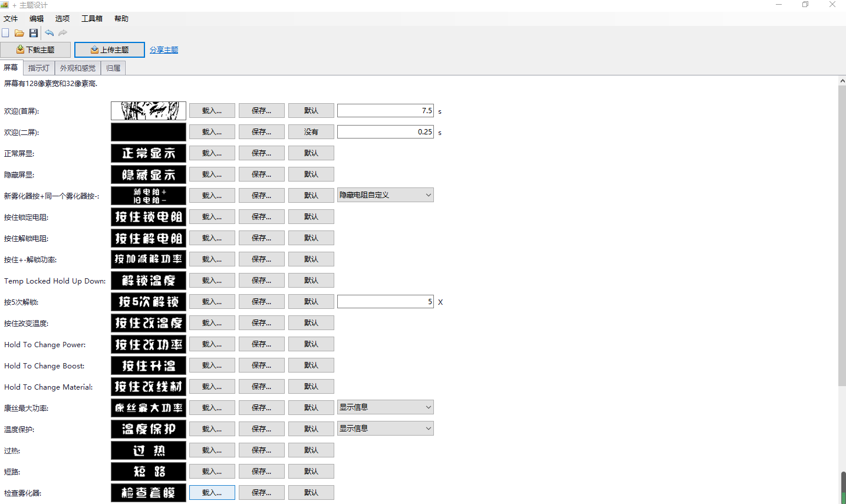
Task: Click the Open folder toolbar icon
Action: (19, 33)
